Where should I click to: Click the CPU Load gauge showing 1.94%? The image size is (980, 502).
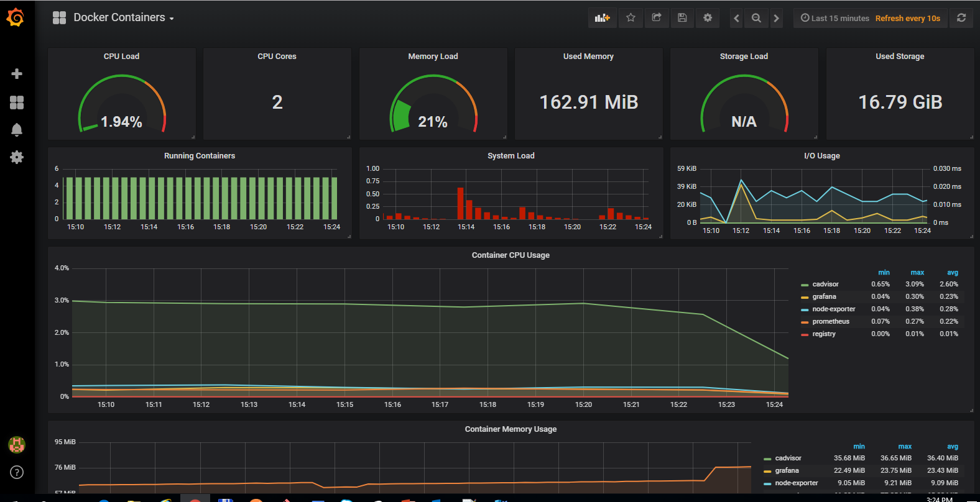pyautogui.click(x=122, y=103)
